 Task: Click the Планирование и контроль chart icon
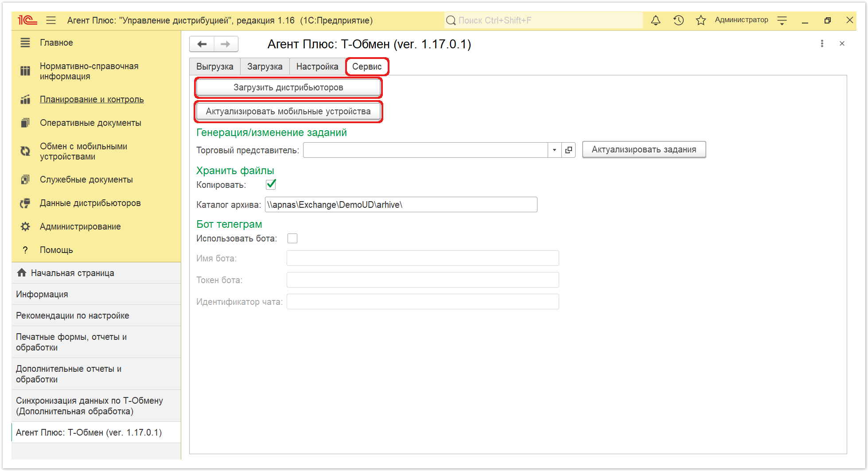(25, 99)
